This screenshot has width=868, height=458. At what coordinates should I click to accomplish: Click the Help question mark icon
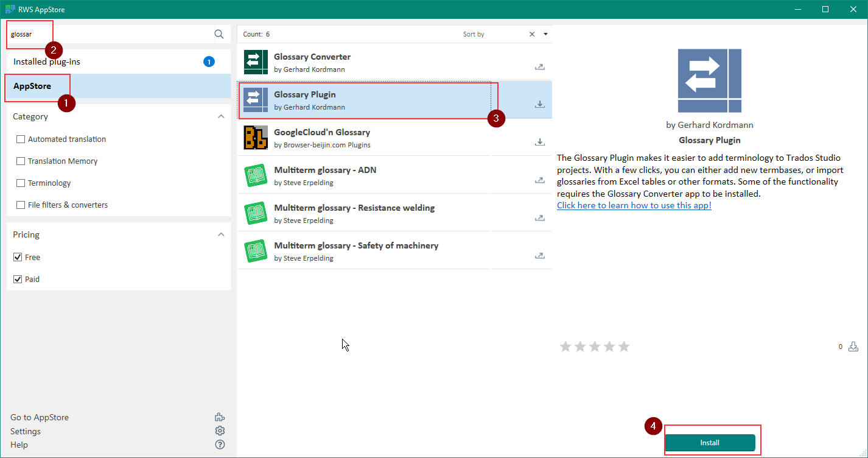[220, 445]
